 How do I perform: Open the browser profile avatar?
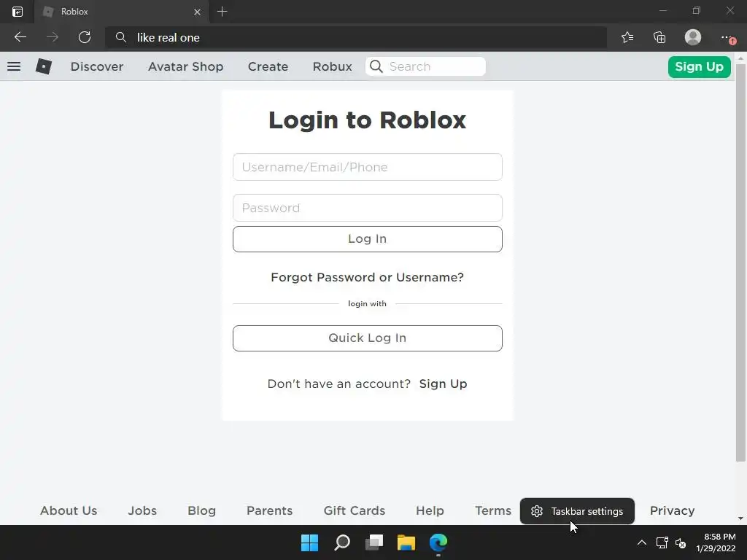pos(693,37)
